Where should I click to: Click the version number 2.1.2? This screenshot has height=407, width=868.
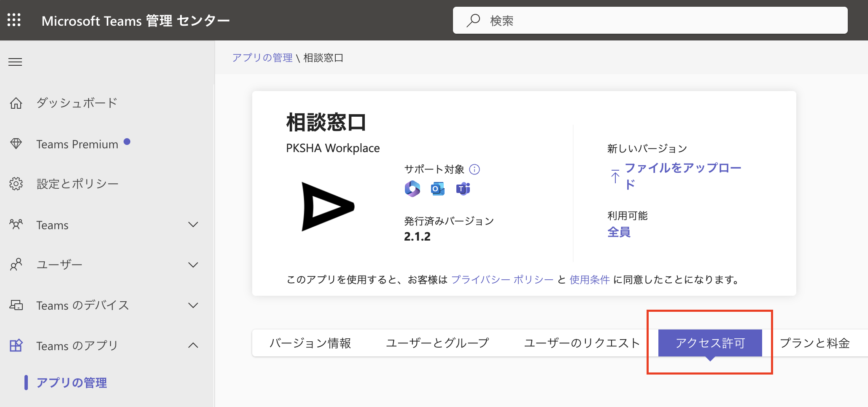coord(417,237)
